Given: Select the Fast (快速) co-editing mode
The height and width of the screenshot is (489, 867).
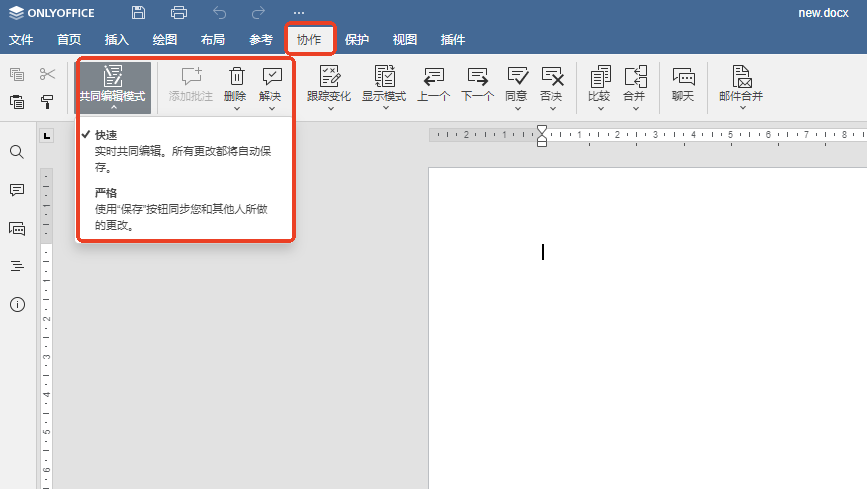Looking at the screenshot, I should 106,135.
